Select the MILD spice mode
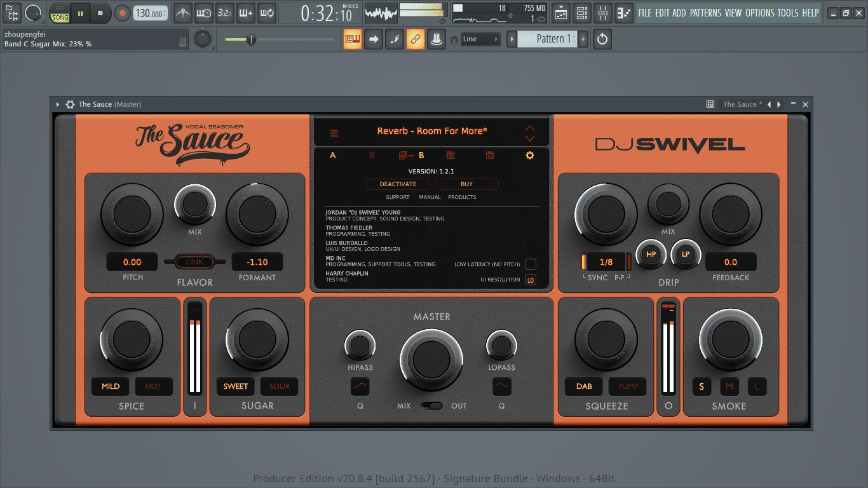This screenshot has height=488, width=868. (x=111, y=386)
